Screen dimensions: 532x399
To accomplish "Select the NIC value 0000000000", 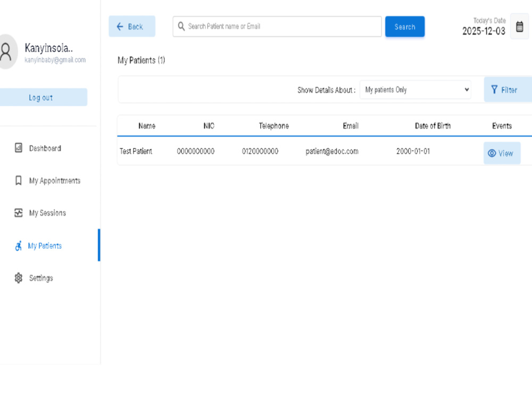I will [196, 151].
